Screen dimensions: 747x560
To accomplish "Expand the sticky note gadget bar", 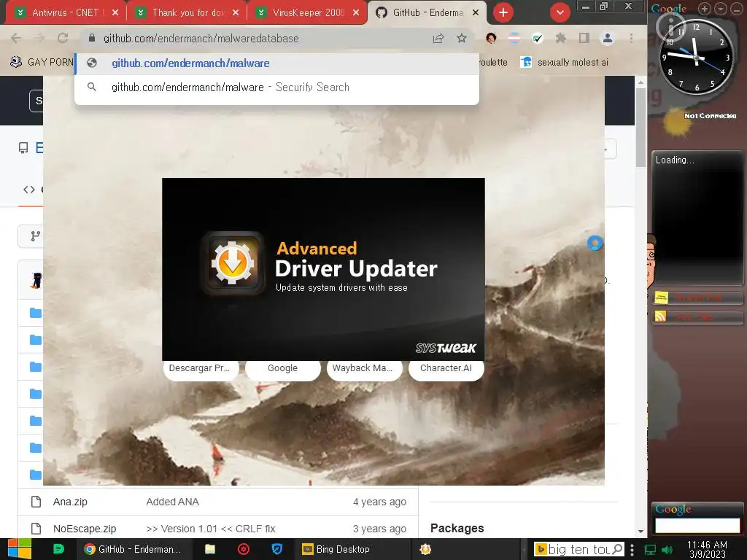I will click(x=697, y=298).
